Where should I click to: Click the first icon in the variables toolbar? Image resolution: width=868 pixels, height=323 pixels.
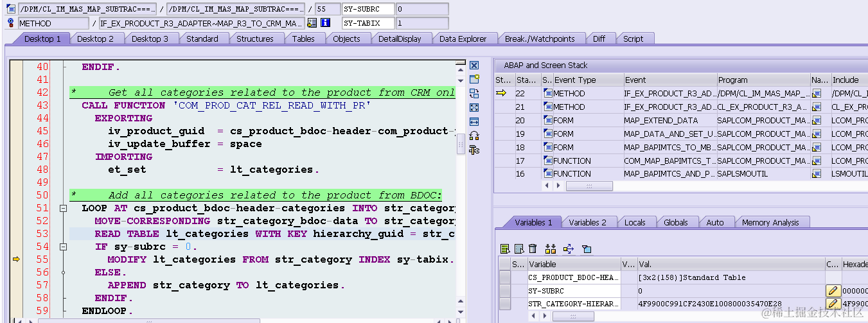tap(505, 249)
